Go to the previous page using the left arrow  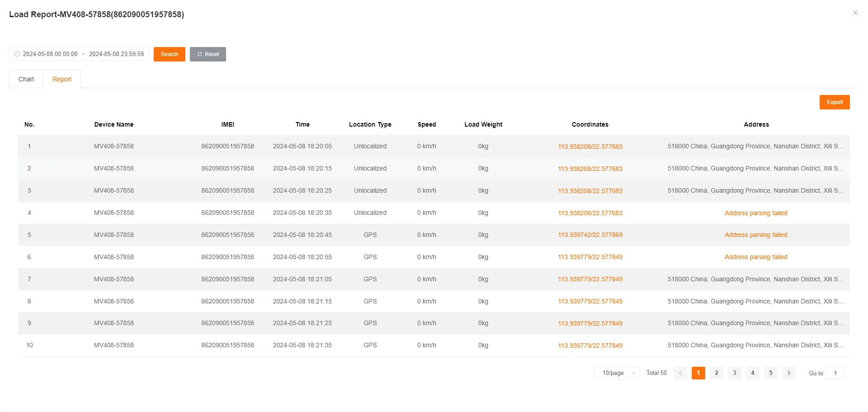(x=680, y=373)
